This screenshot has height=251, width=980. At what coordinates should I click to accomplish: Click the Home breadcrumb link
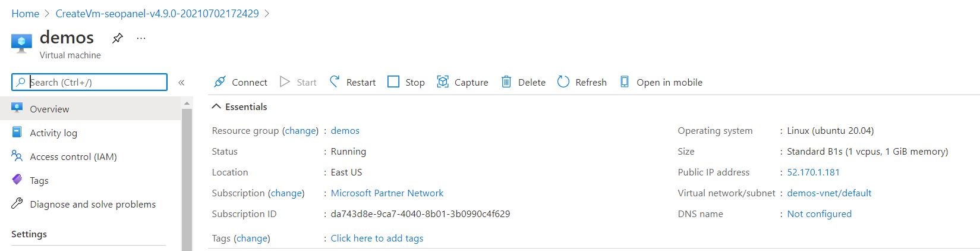[26, 14]
